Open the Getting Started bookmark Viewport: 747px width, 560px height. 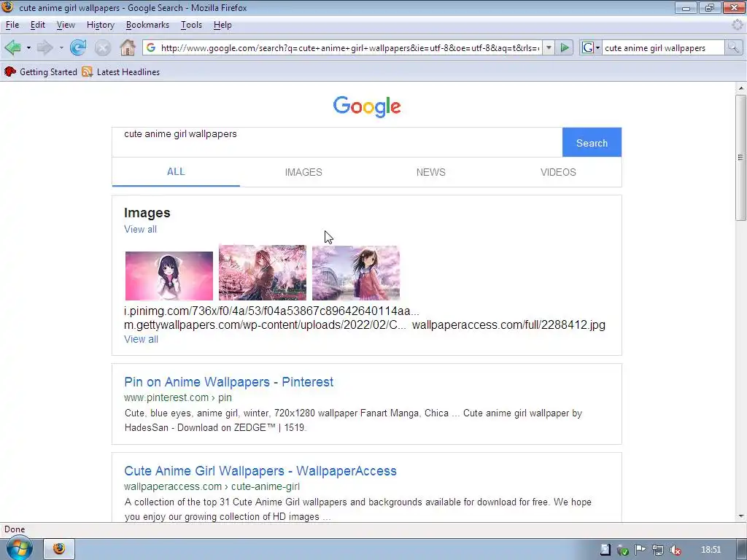(x=48, y=72)
